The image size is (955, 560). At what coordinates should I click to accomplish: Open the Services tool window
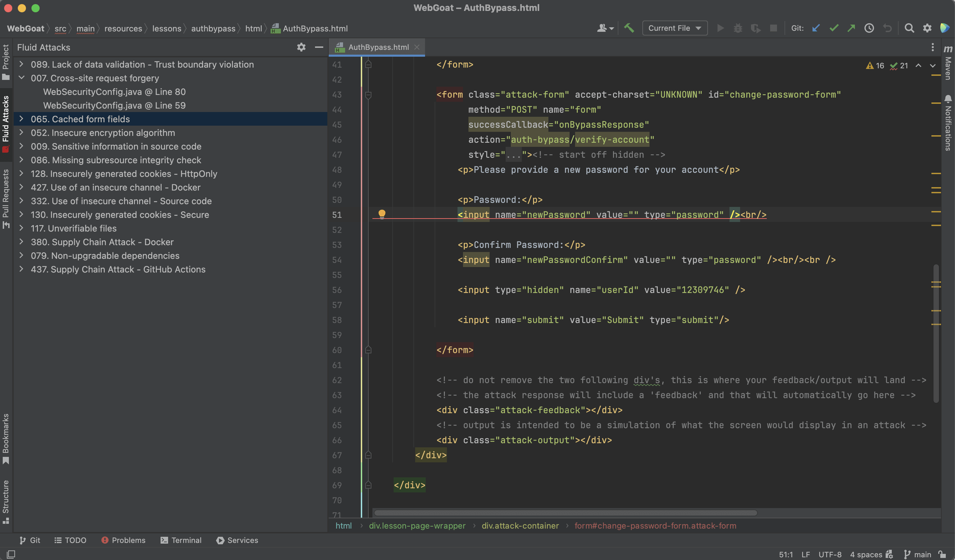coord(237,540)
